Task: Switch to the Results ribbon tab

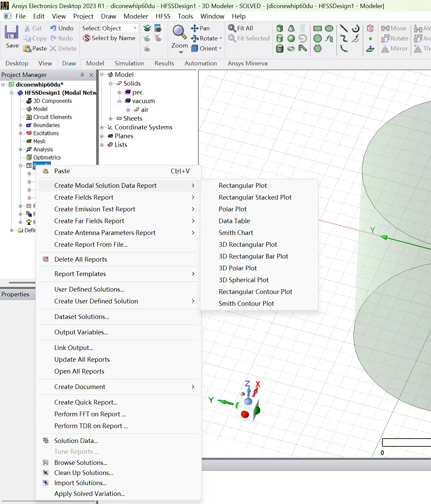Action: pyautogui.click(x=164, y=63)
